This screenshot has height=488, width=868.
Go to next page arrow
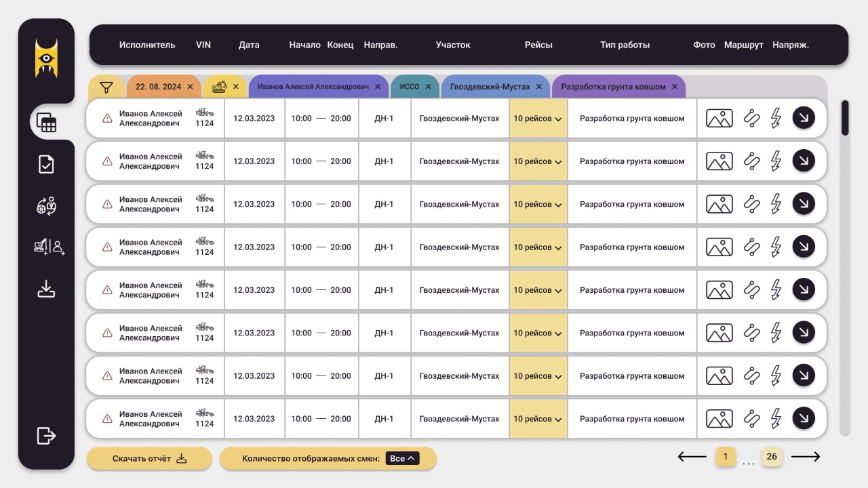click(x=806, y=457)
